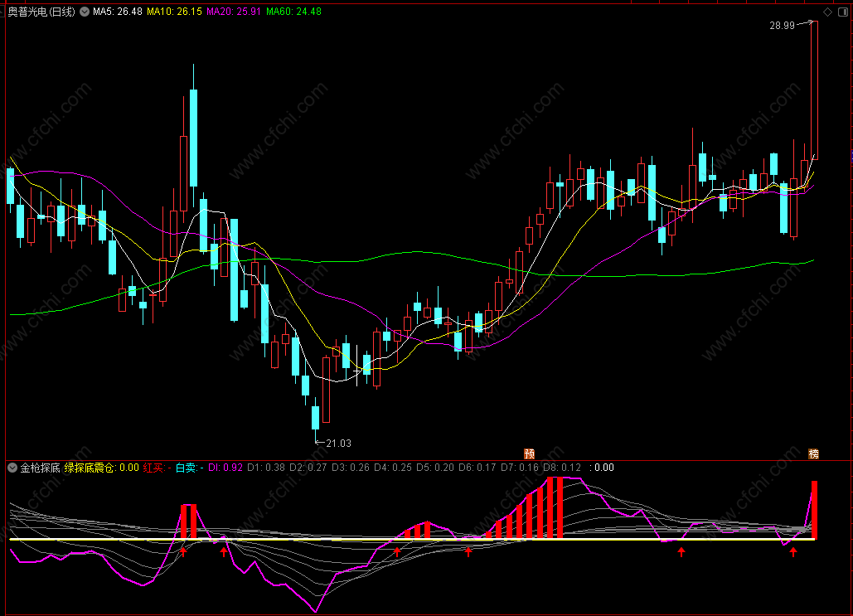Click the D8: 0.12 value
The width and height of the screenshot is (853, 616).
point(562,468)
